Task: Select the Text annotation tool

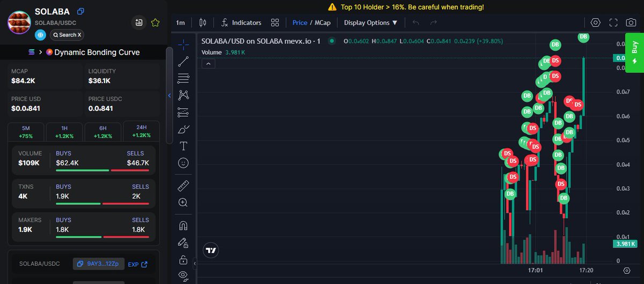Action: (x=183, y=146)
